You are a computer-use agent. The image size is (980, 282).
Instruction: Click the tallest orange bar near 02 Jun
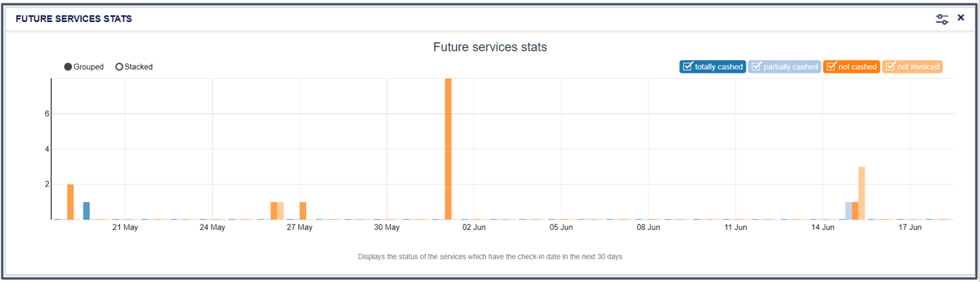[448, 148]
